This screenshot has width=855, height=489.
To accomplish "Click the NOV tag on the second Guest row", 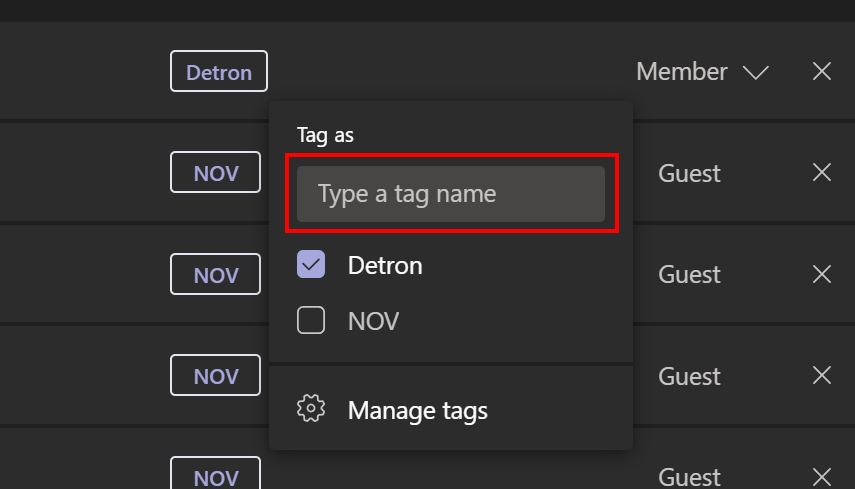I will click(x=215, y=274).
